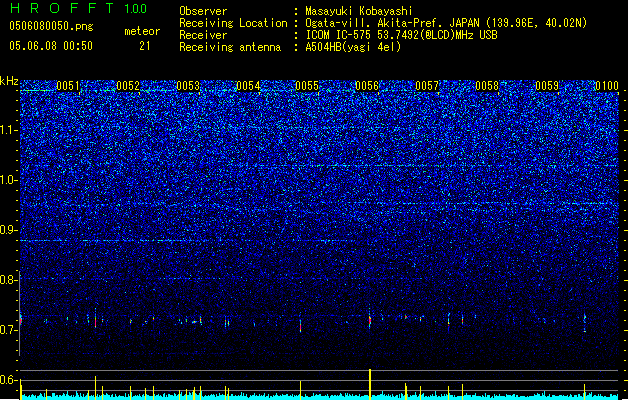Click the 0052 time marker
The image size is (629, 400).
click(x=128, y=85)
